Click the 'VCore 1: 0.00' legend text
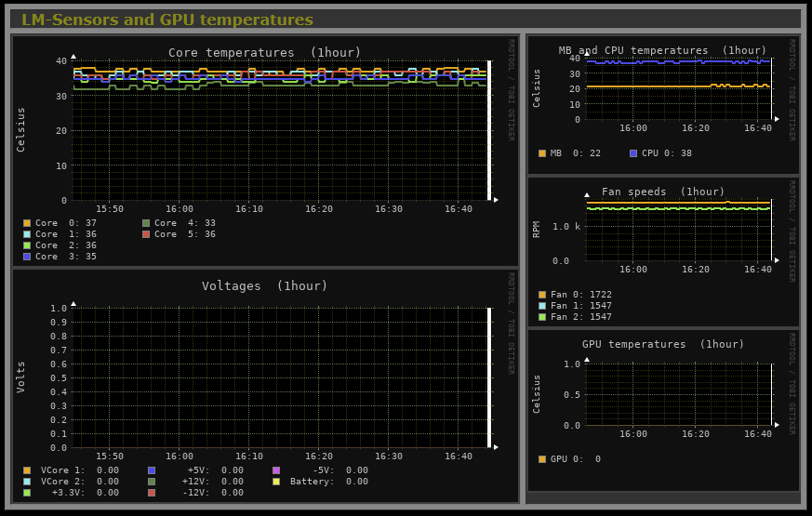This screenshot has width=812, height=516. (x=80, y=470)
